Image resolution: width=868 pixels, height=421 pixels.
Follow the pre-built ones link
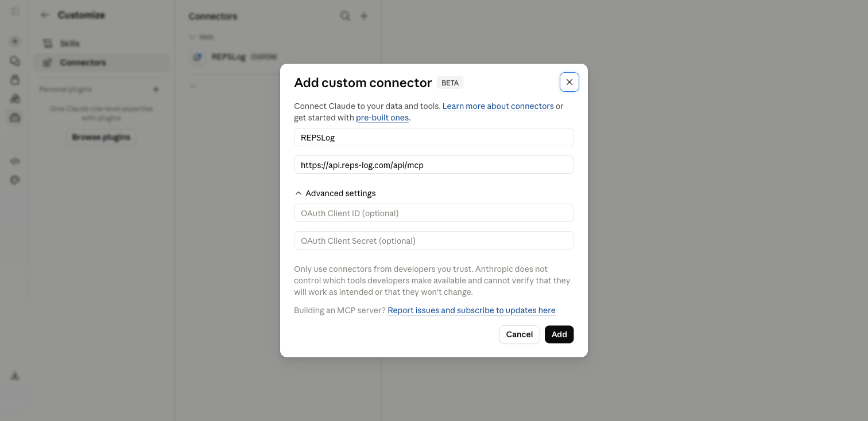pos(382,118)
